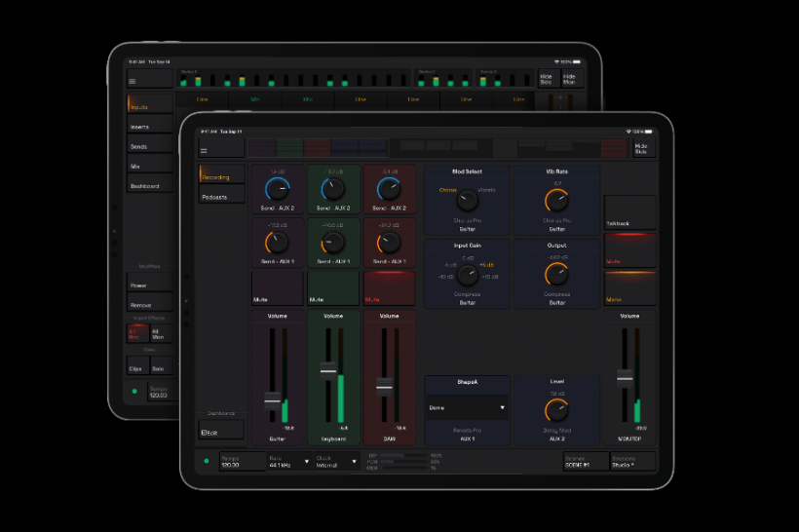
Task: Toggle the Mono monitor button
Action: (629, 289)
